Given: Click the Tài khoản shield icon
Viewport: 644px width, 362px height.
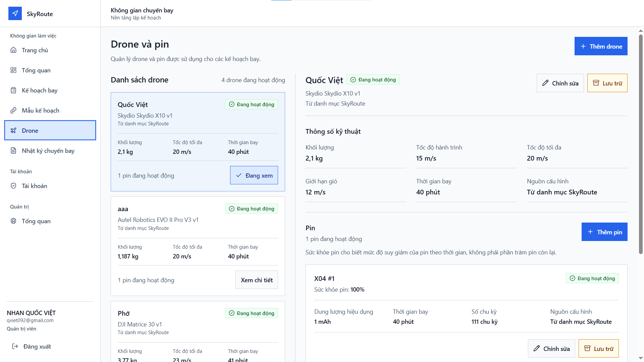Looking at the screenshot, I should click(x=13, y=186).
